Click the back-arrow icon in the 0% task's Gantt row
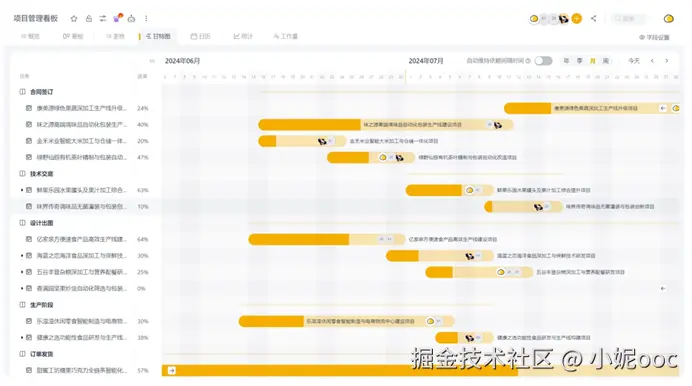 (663, 289)
